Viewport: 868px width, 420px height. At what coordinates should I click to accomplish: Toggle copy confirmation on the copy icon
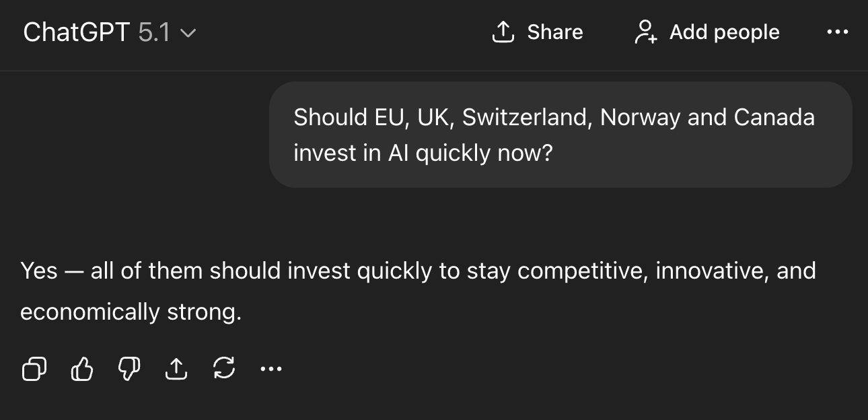click(x=34, y=369)
